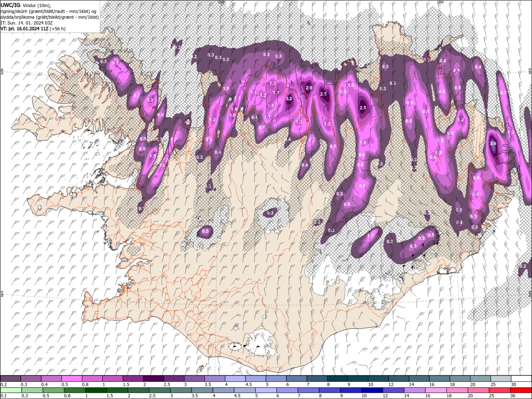Screen dimensions: 532x399
Task: Click the '3.5' label in the upper legend row
Action: pos(207,384)
